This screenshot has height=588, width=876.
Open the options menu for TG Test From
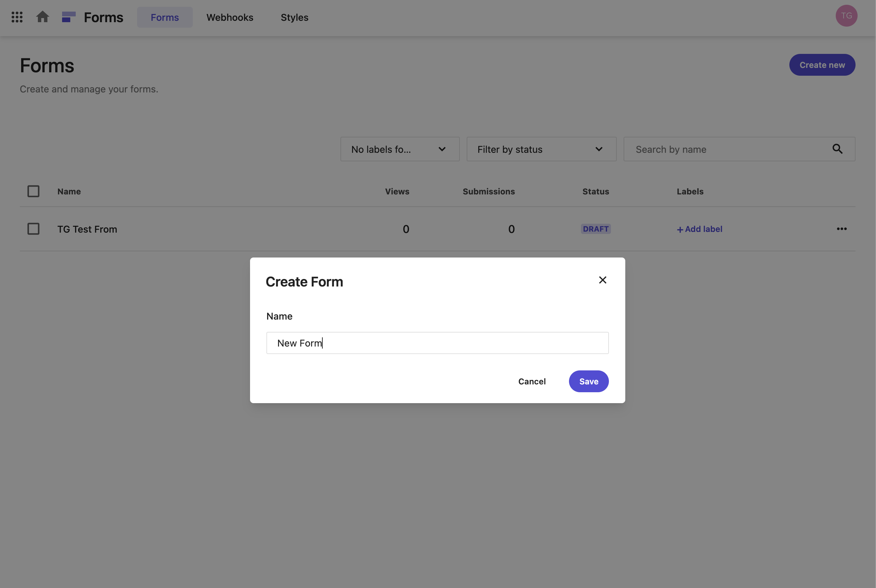[842, 229]
